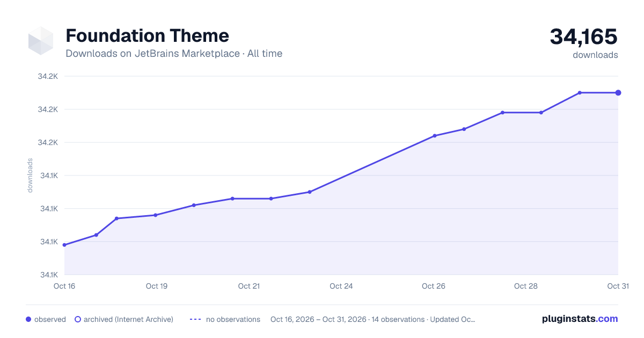This screenshot has width=644, height=338.
Task: Click the 'Downloads on JetBrains Marketplace · All time' subtitle
Action: pyautogui.click(x=174, y=54)
